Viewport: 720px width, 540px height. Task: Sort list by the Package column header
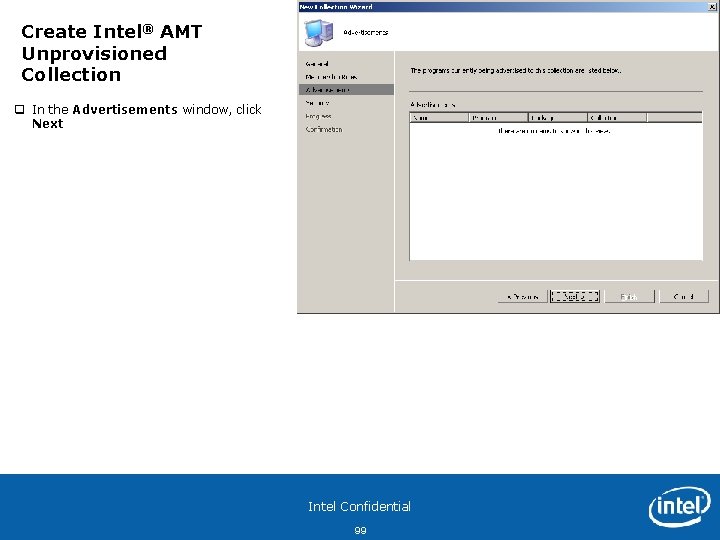(x=558, y=118)
